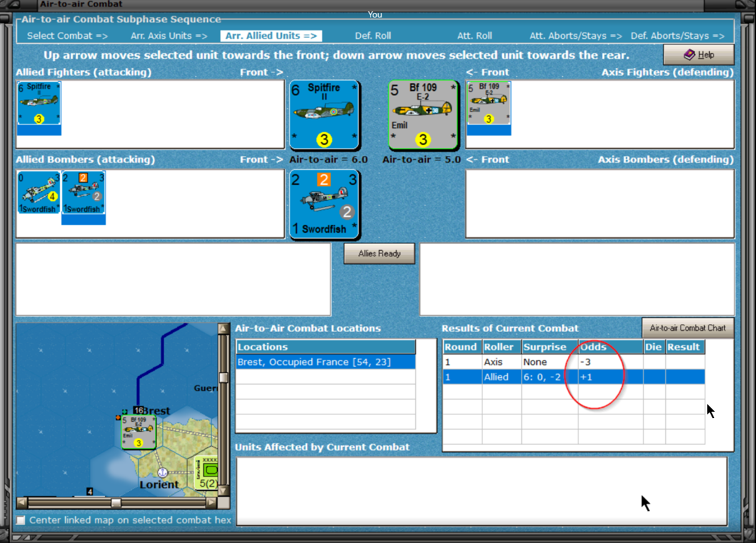This screenshot has height=543, width=756.
Task: Select the Axis round 1 result row
Action: tap(574, 362)
